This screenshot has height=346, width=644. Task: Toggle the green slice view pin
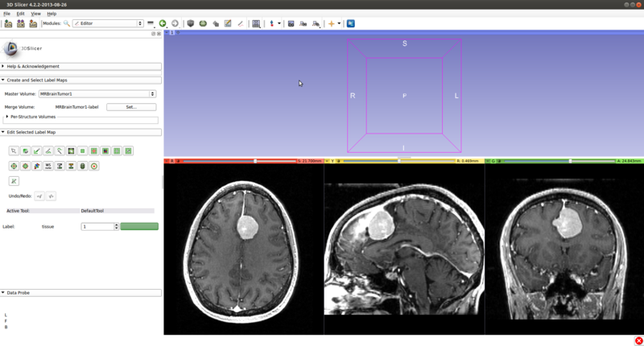(489, 161)
